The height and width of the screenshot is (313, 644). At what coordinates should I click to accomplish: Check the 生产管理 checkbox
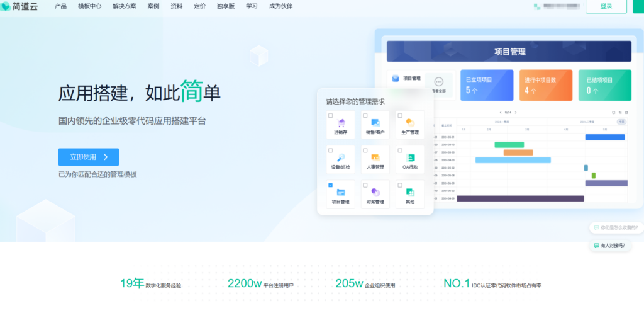(400, 116)
